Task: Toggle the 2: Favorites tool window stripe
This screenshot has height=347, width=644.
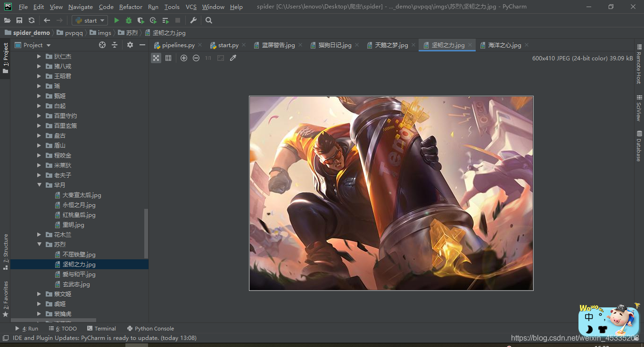Action: tap(5, 299)
